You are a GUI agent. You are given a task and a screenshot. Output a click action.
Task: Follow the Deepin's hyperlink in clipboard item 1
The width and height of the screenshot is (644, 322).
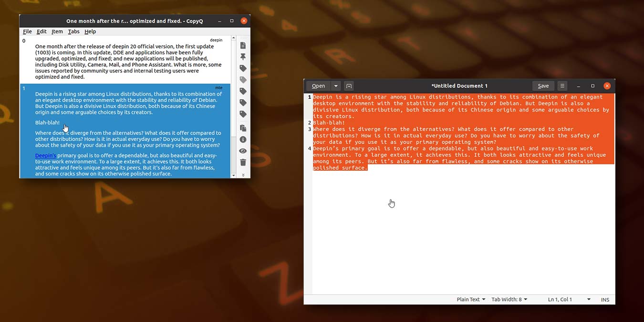tap(45, 155)
